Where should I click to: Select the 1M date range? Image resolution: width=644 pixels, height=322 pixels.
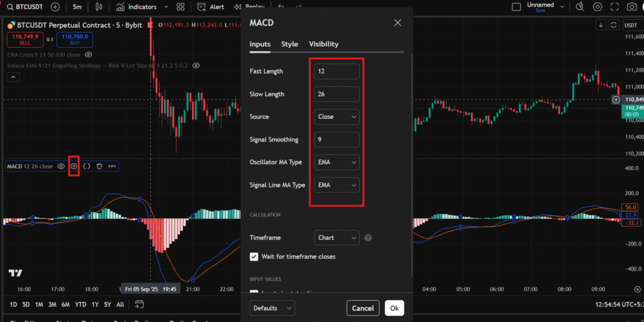tap(39, 304)
